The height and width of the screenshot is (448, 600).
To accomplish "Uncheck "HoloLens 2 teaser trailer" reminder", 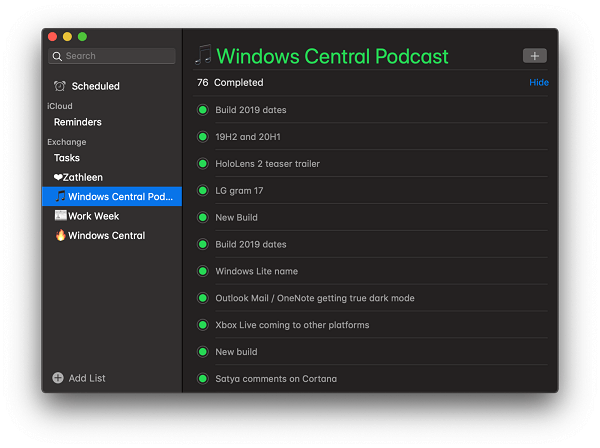I will click(203, 164).
